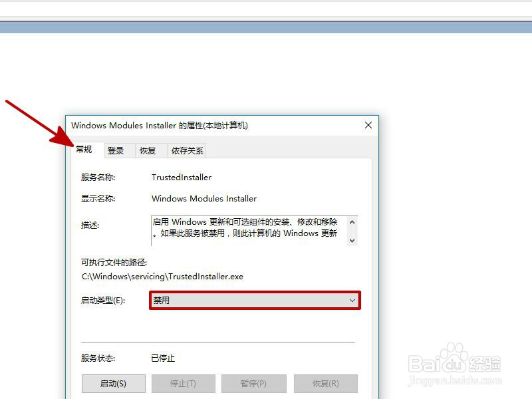Click the display name Windows Modules Installer
The height and width of the screenshot is (399, 532).
pyautogui.click(x=204, y=198)
